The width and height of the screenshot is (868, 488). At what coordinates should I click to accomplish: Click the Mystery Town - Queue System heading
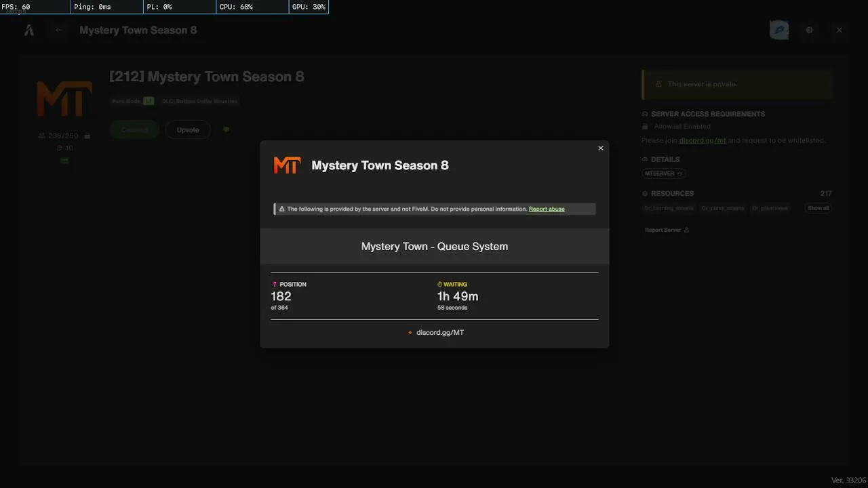pos(435,247)
